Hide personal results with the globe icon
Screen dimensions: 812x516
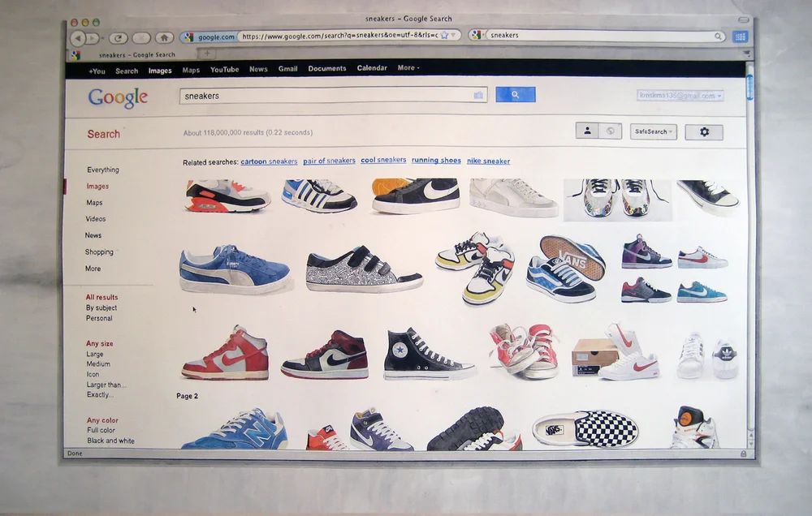tap(610, 131)
